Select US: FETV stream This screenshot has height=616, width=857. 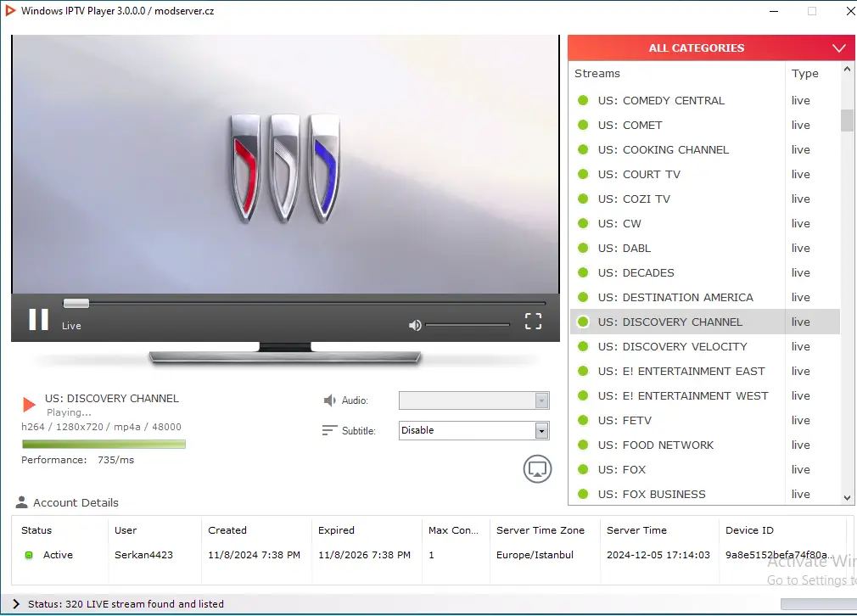pos(704,420)
